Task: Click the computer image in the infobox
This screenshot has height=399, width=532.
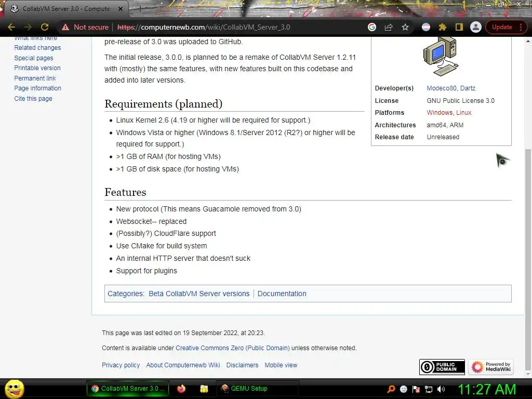Action: click(441, 56)
